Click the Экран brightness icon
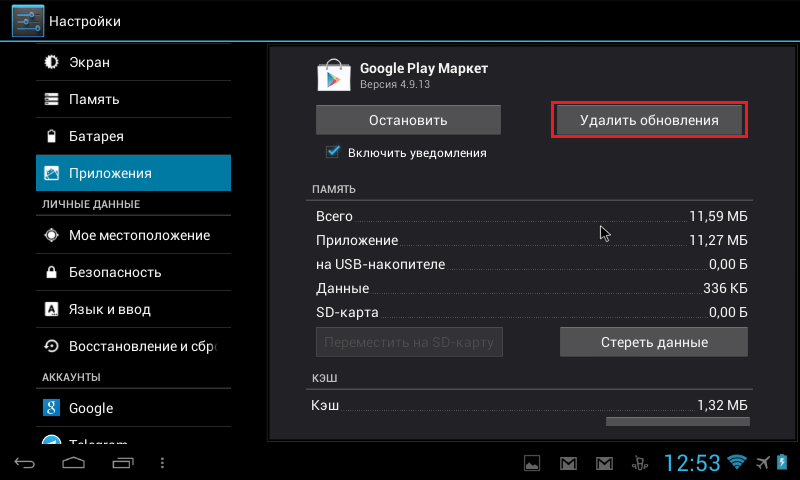The width and height of the screenshot is (800, 480). [x=51, y=62]
